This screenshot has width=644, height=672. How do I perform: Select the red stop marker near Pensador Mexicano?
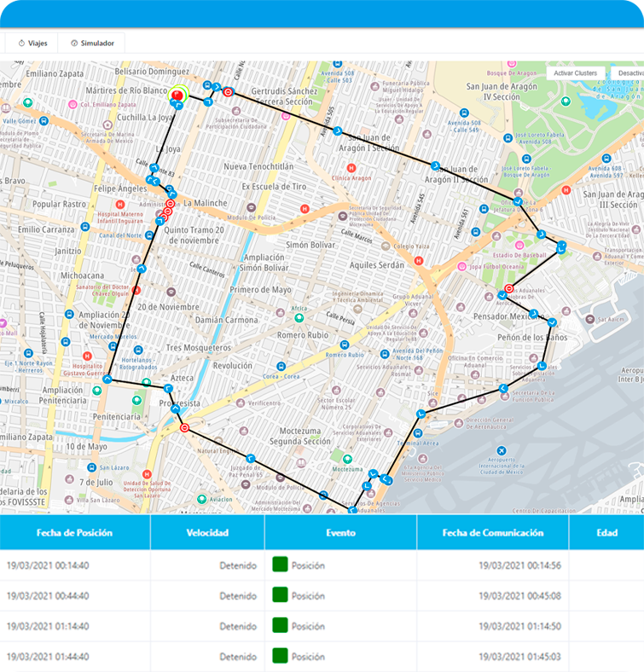509,288
